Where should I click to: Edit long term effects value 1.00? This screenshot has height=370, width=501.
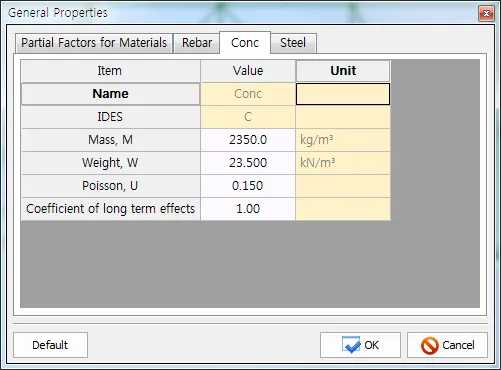248,209
